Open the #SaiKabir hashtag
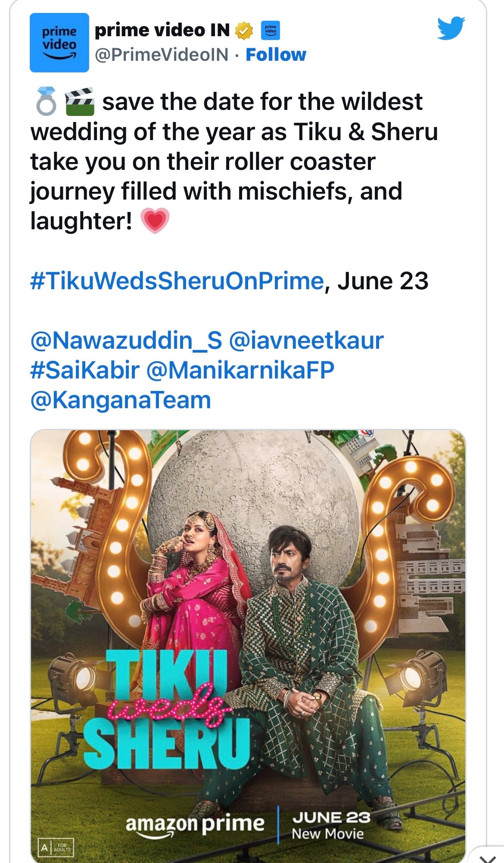The width and height of the screenshot is (504, 863). pyautogui.click(x=85, y=370)
